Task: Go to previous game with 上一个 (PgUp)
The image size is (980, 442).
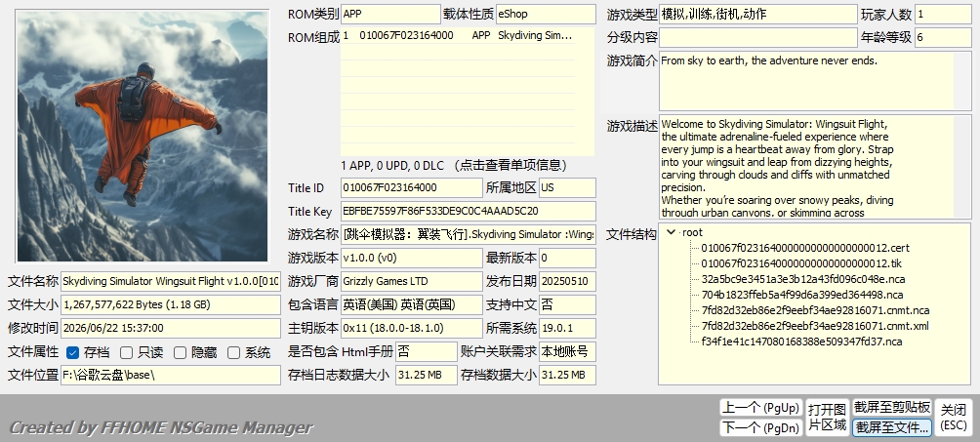Action: pos(760,408)
